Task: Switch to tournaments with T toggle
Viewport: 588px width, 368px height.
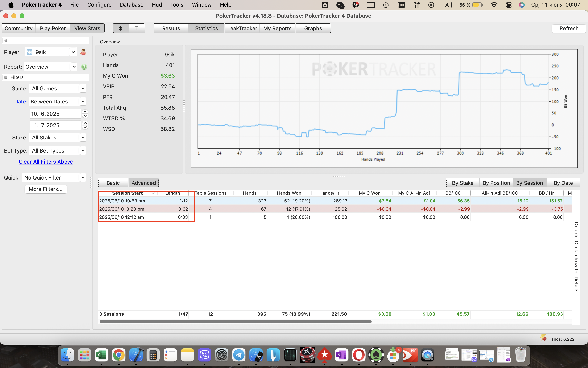Action: pos(137,28)
